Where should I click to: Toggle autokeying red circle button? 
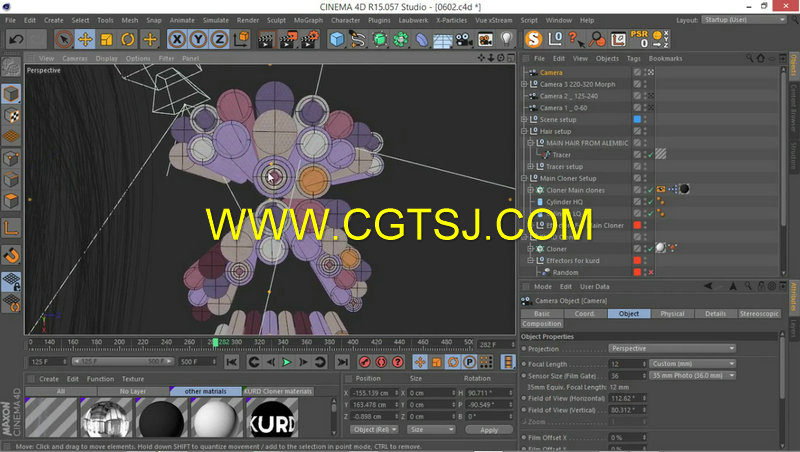click(x=381, y=362)
